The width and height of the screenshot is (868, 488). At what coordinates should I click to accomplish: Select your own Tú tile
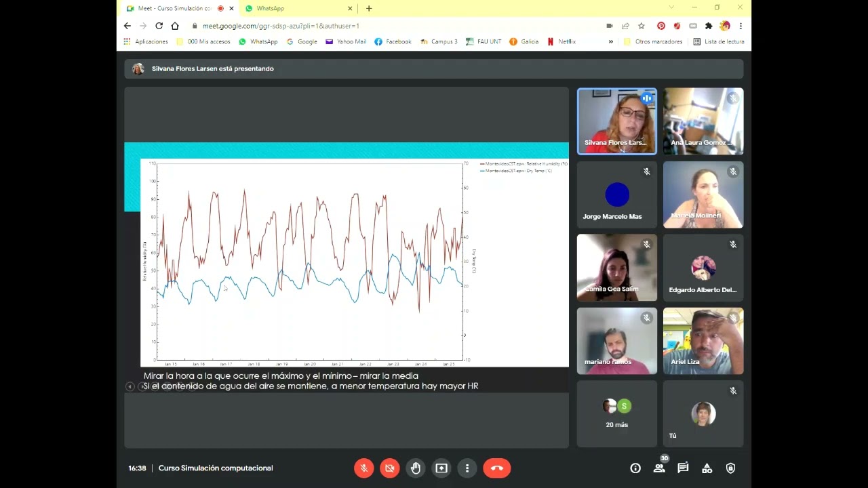tap(703, 413)
